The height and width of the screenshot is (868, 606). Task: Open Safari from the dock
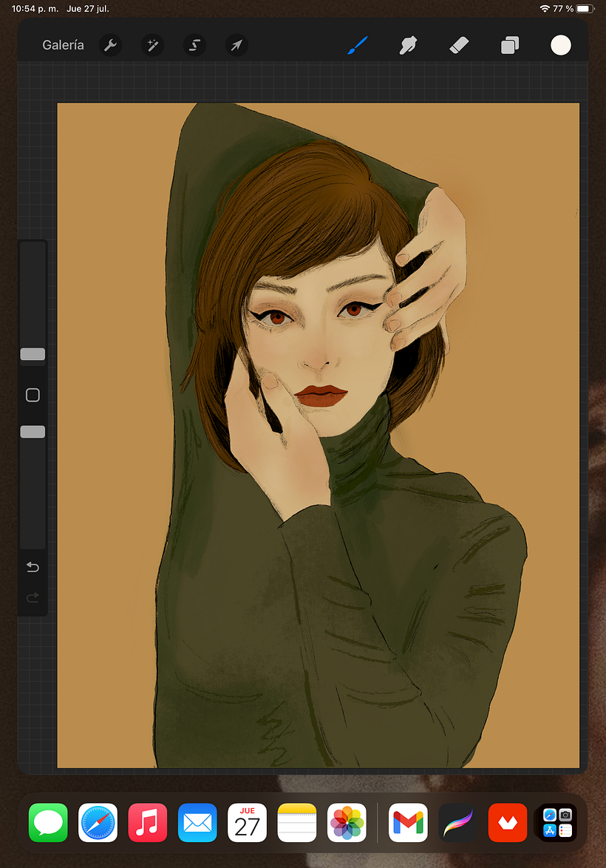[x=98, y=822]
